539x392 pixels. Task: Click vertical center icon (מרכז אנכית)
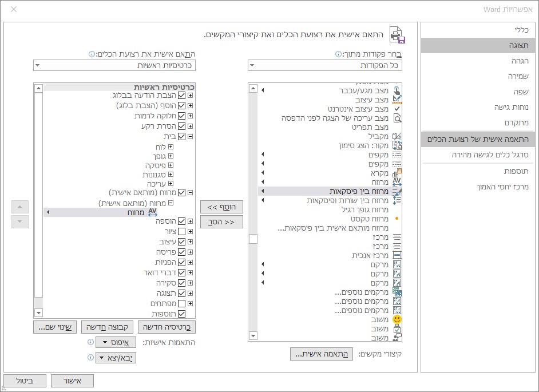[x=397, y=255]
